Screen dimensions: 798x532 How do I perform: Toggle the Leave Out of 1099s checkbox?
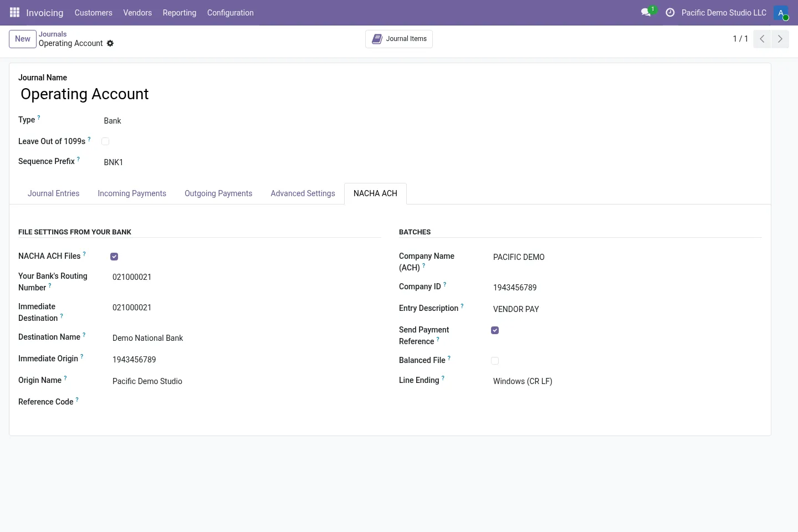tap(105, 141)
